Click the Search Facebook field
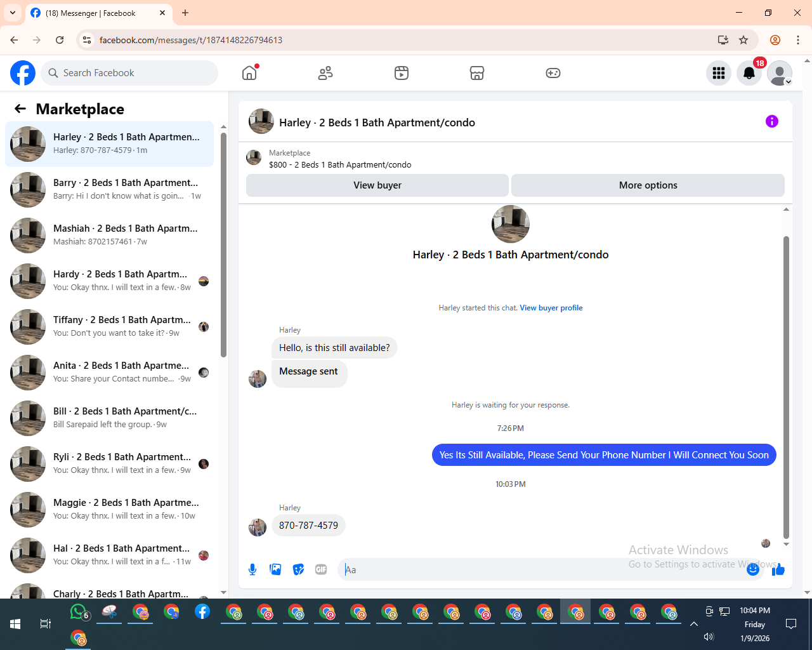 click(129, 73)
